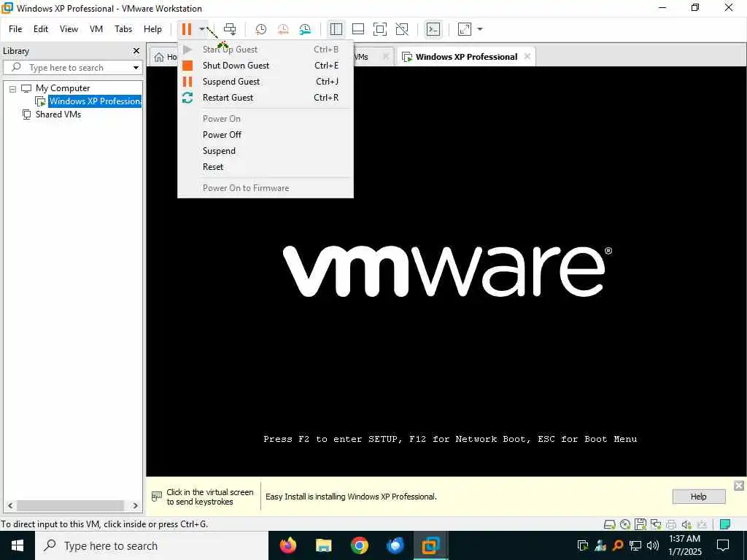Click the sound card status icon

coord(686,525)
